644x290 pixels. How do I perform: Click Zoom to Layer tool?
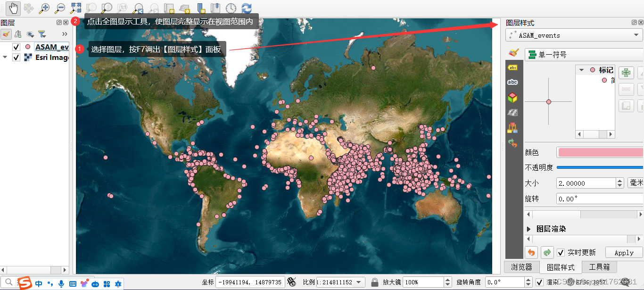point(107,8)
